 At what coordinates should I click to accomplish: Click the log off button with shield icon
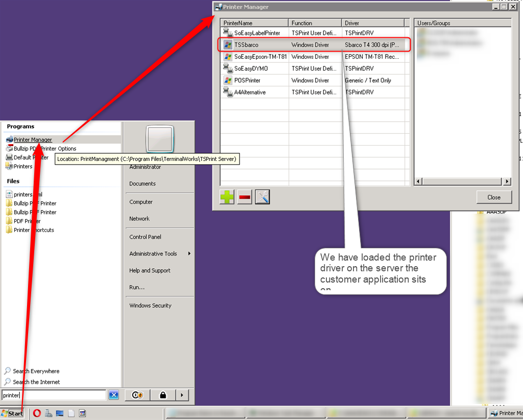pos(137,395)
